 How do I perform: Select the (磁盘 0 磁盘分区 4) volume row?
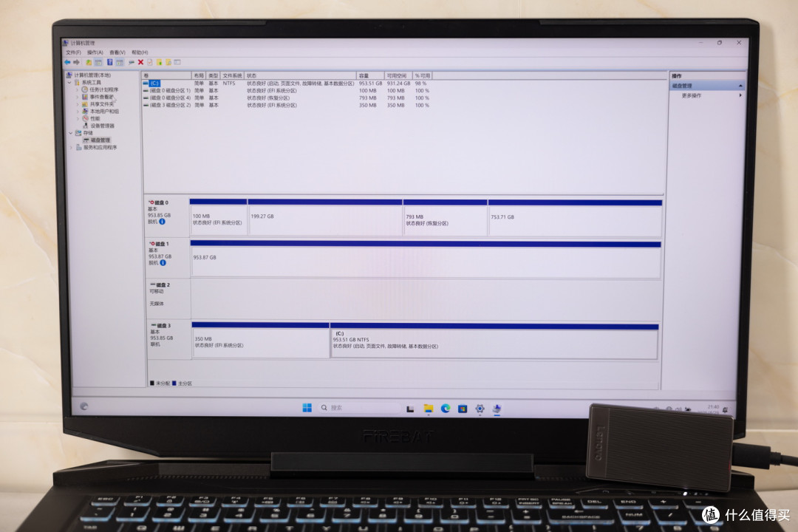tap(287, 98)
